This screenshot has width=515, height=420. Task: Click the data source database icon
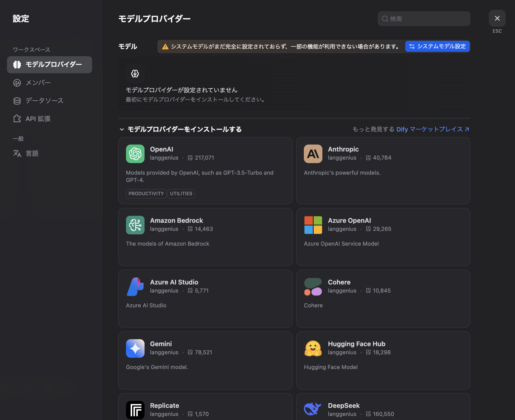click(17, 101)
